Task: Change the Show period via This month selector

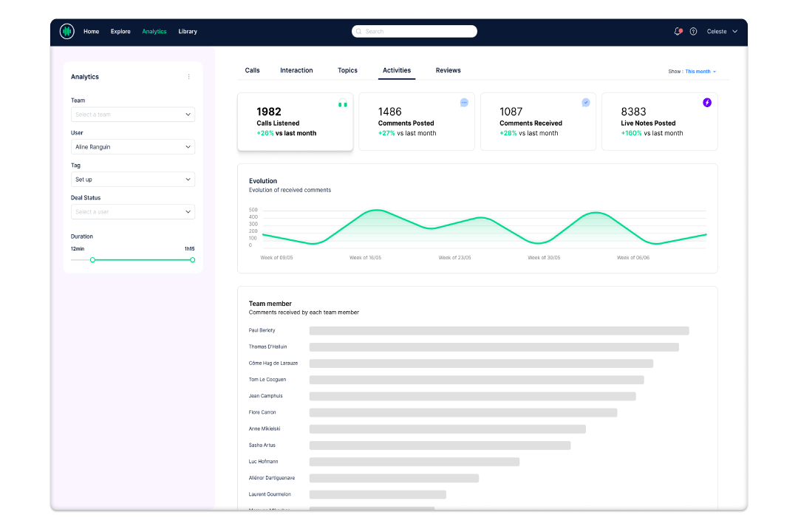Action: [x=698, y=71]
